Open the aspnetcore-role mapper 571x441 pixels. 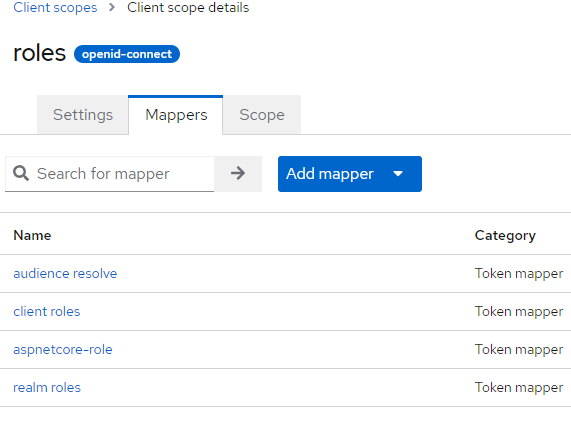(63, 350)
